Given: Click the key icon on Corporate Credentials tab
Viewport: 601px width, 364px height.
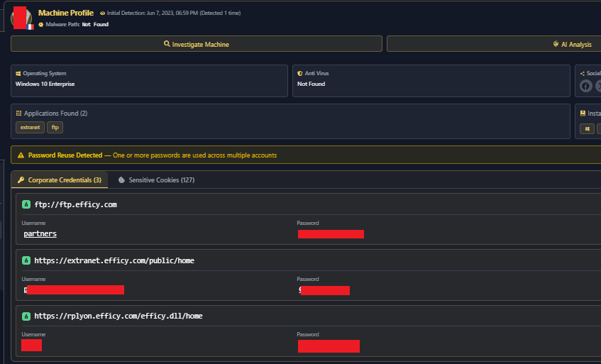Looking at the screenshot, I should 21,180.
